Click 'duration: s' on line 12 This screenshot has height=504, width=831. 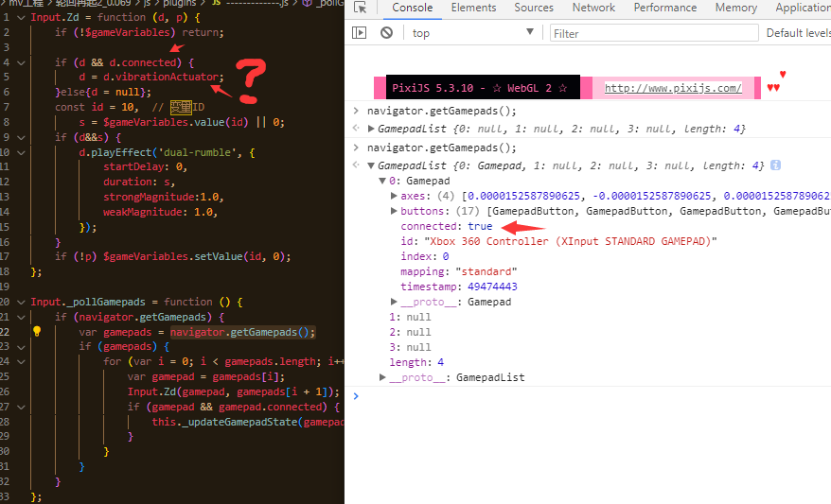[136, 182]
